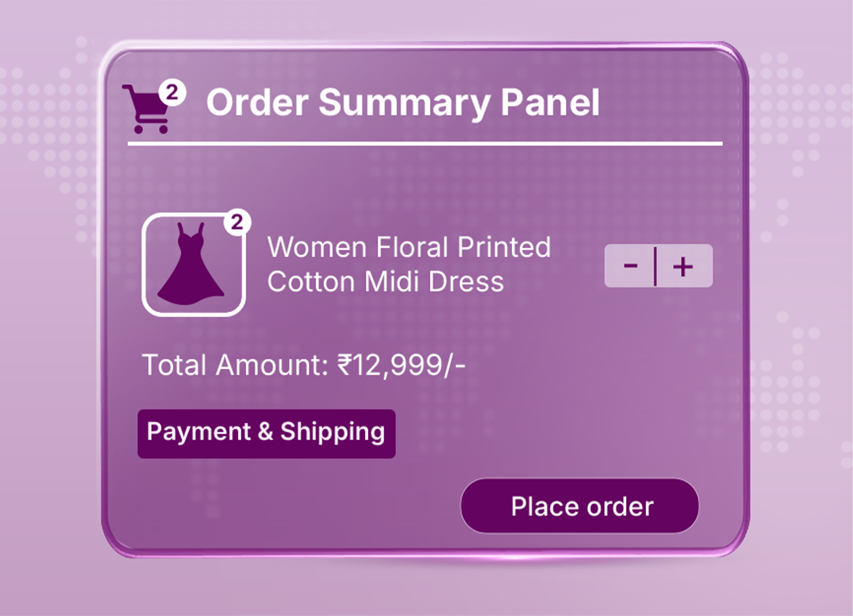The image size is (853, 616).
Task: Click the 'Cotton Midi Dress' text line
Action: click(x=385, y=282)
